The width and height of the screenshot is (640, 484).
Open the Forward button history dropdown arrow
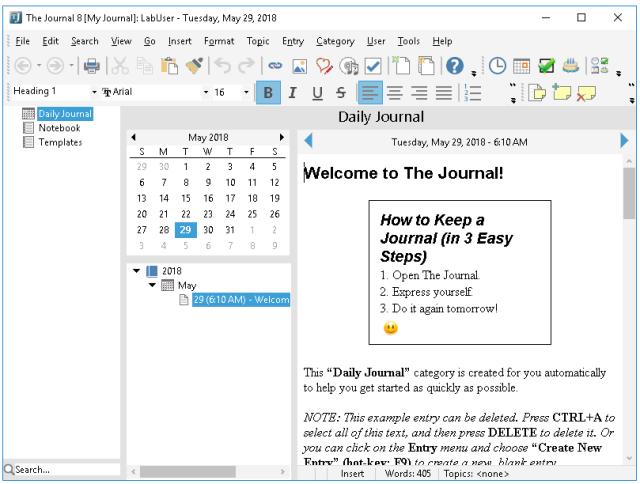coord(71,65)
